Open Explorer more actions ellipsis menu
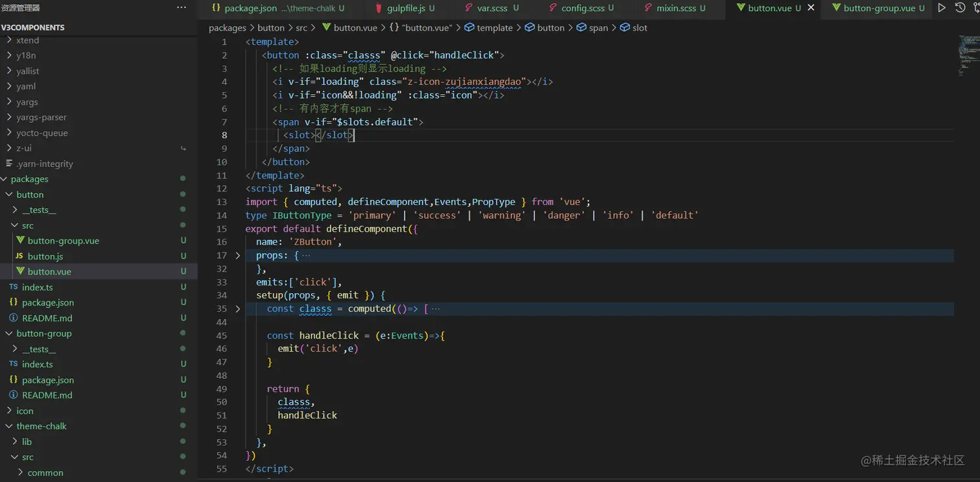This screenshot has width=980, height=482. tap(181, 8)
